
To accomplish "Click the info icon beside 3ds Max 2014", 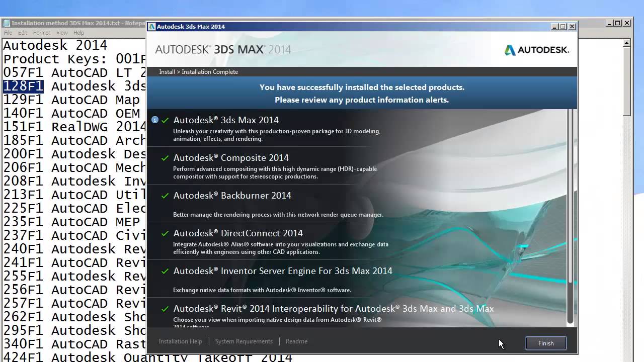I will 155,120.
